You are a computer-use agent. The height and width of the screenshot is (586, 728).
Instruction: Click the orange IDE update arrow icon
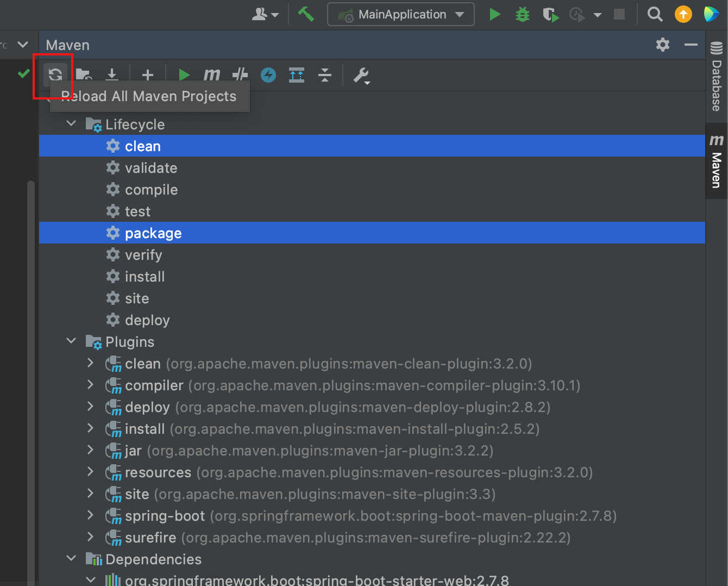683,14
